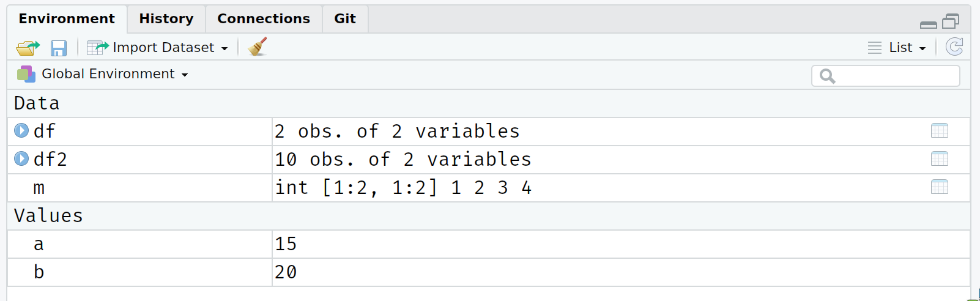Save workspace with the floppy disk icon

pyautogui.click(x=59, y=48)
